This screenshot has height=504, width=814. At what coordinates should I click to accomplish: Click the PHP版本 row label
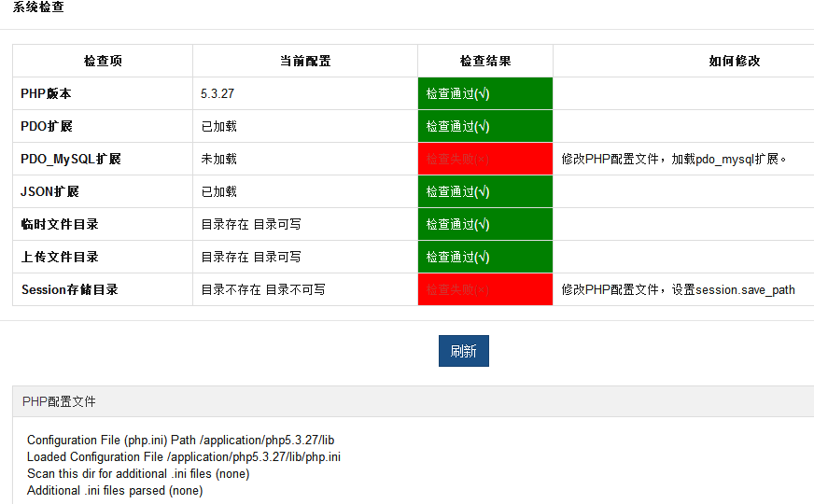[x=46, y=94]
